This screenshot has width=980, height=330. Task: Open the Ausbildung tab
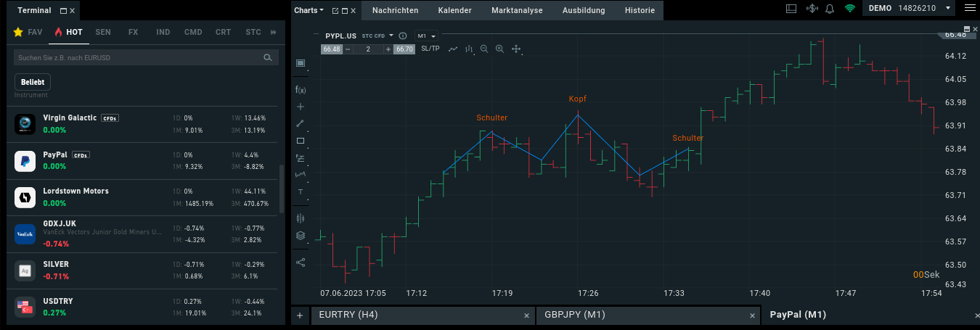[x=584, y=10]
